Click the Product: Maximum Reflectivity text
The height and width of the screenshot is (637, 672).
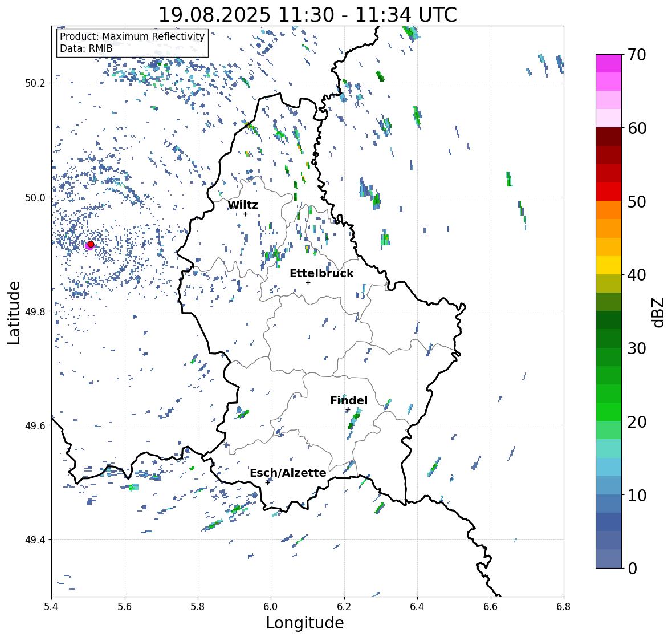pyautogui.click(x=132, y=36)
